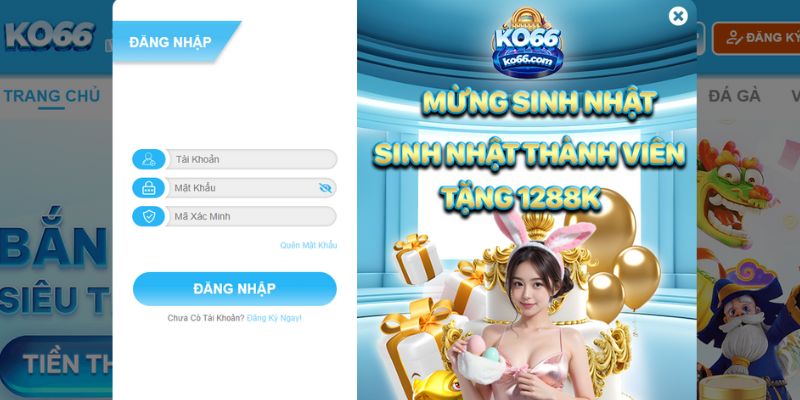Open the ĐÁ GÀ menu item
This screenshot has width=800, height=400.
(734, 96)
